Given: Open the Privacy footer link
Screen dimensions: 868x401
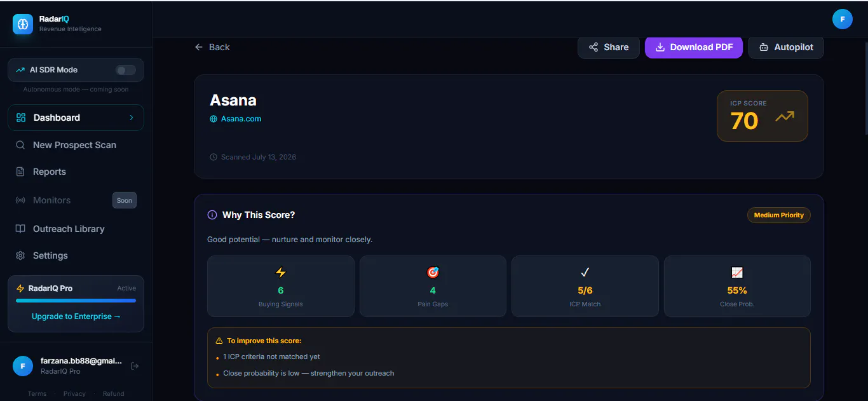Looking at the screenshot, I should [x=74, y=393].
